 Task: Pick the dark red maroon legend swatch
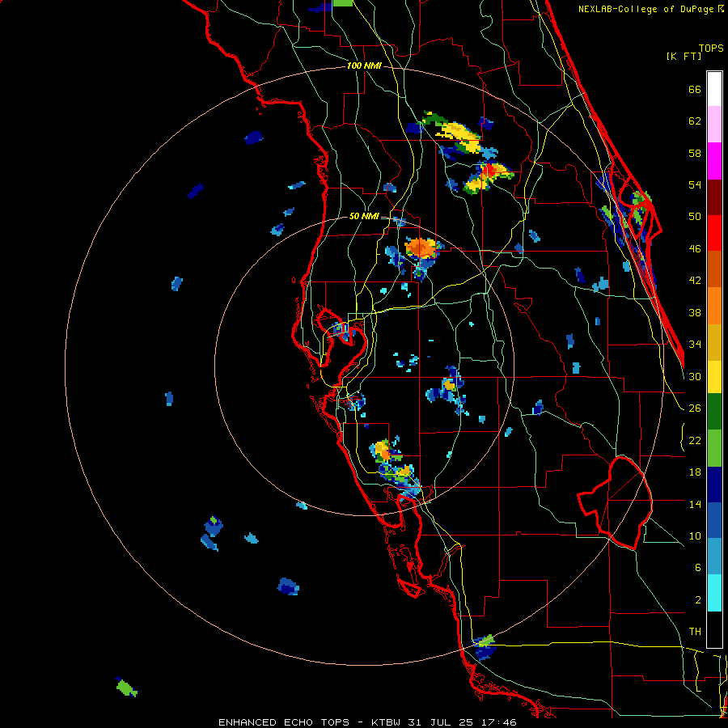point(714,198)
